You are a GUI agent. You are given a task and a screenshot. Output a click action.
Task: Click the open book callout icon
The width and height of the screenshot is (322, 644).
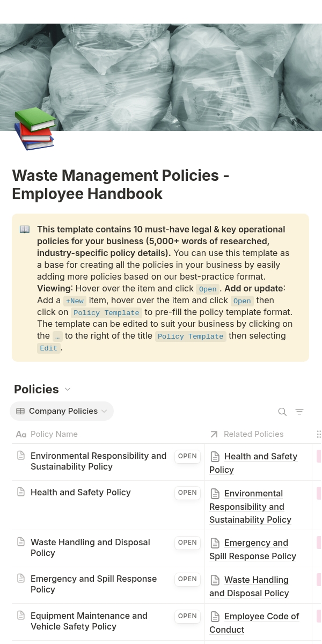pyautogui.click(x=25, y=229)
